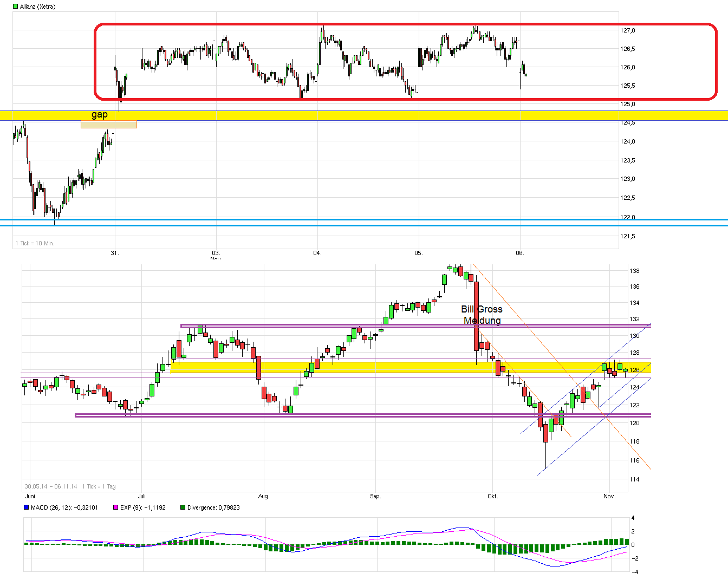Select the dark green Divergence legend square
The height and width of the screenshot is (586, 728).
pyautogui.click(x=182, y=507)
